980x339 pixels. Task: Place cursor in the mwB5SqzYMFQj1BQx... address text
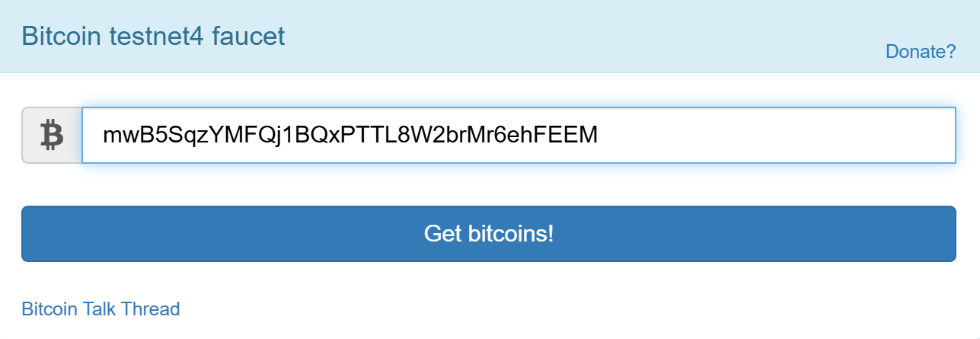350,136
